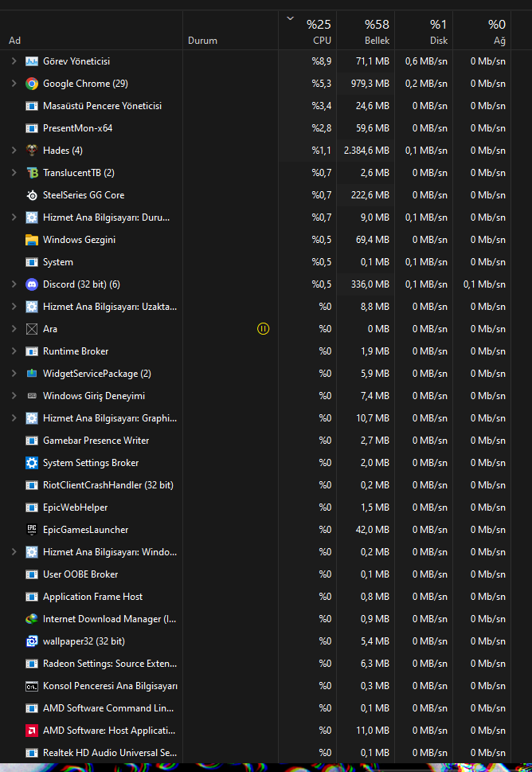Expand the Google Chrome (29) process group
The image size is (532, 772).
14,84
